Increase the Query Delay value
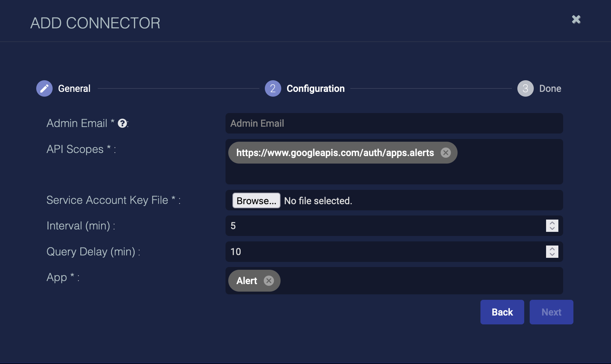611x364 pixels. click(x=552, y=249)
